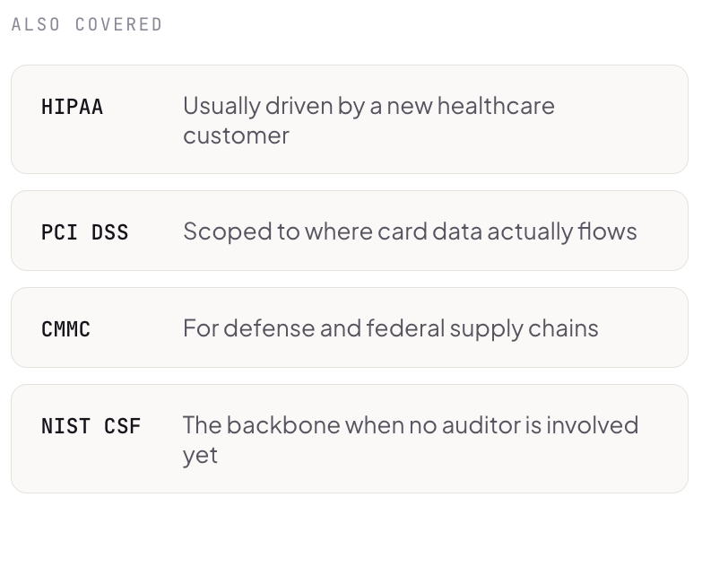This screenshot has height=576, width=728.
Task: Click the NIST CSF monospace label
Action: tap(91, 426)
